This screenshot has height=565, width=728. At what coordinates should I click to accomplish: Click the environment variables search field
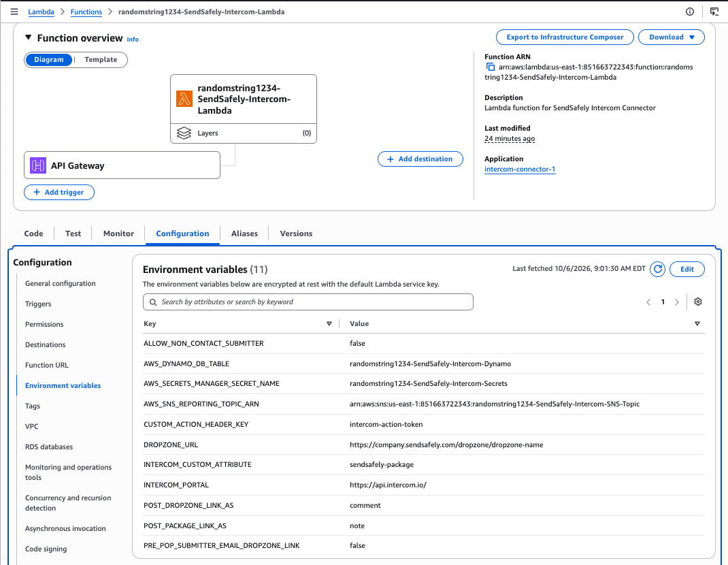(x=308, y=302)
